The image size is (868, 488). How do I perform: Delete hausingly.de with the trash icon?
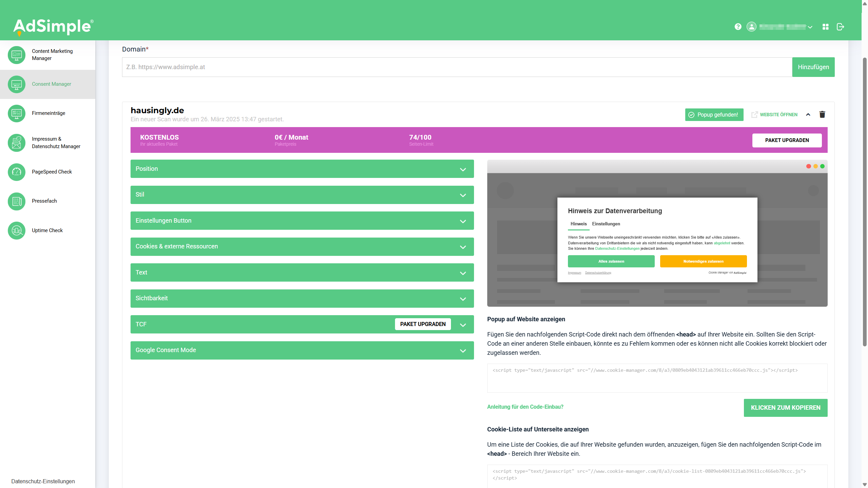pos(822,115)
